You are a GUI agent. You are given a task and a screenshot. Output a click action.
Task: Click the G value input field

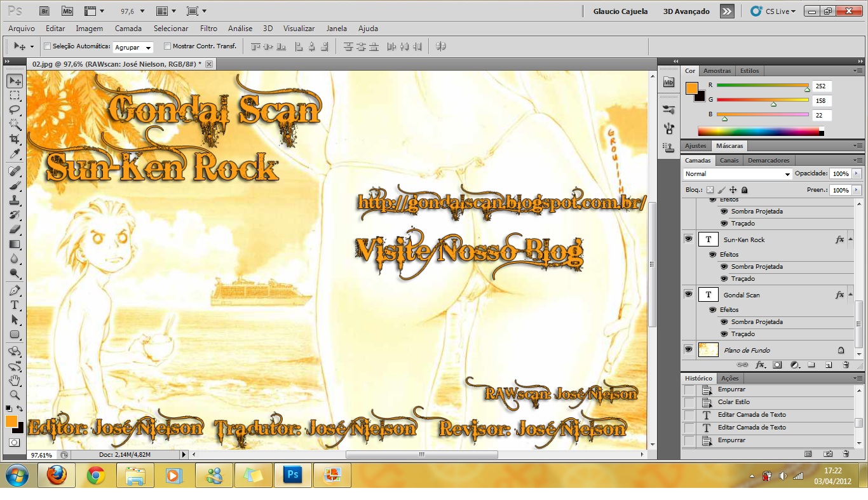pyautogui.click(x=822, y=100)
